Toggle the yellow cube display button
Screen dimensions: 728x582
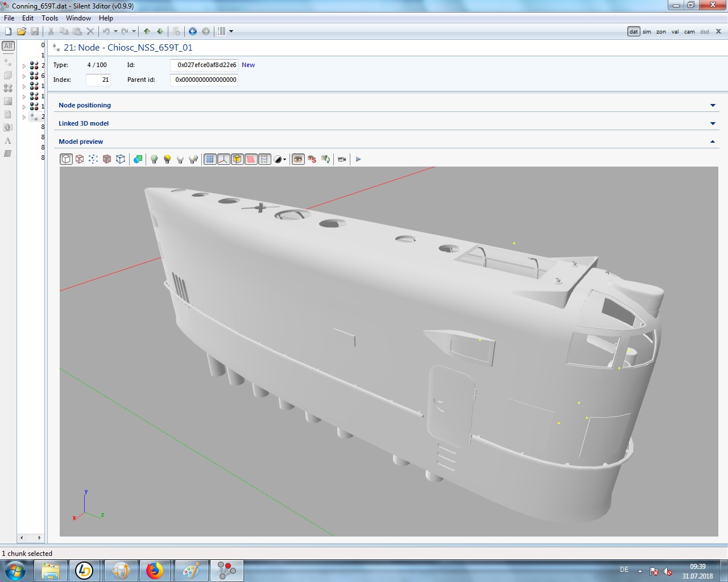coord(237,159)
